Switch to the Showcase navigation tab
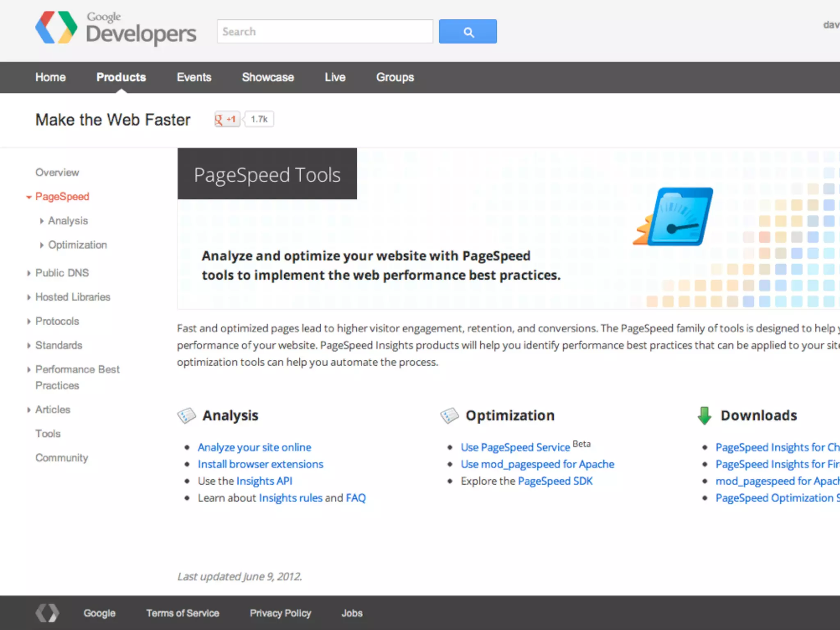The height and width of the screenshot is (630, 840). [x=268, y=77]
